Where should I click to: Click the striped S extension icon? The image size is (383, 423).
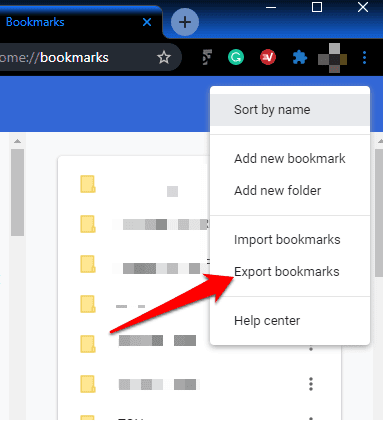coord(207,57)
